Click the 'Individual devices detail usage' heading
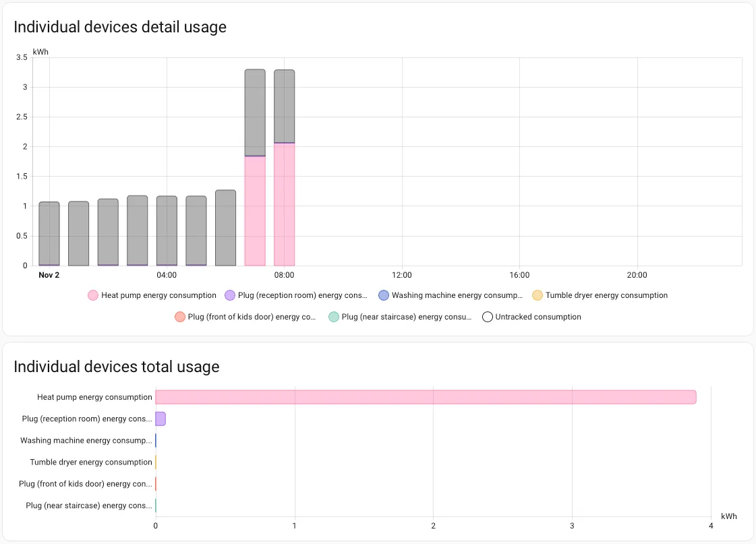 tap(120, 27)
